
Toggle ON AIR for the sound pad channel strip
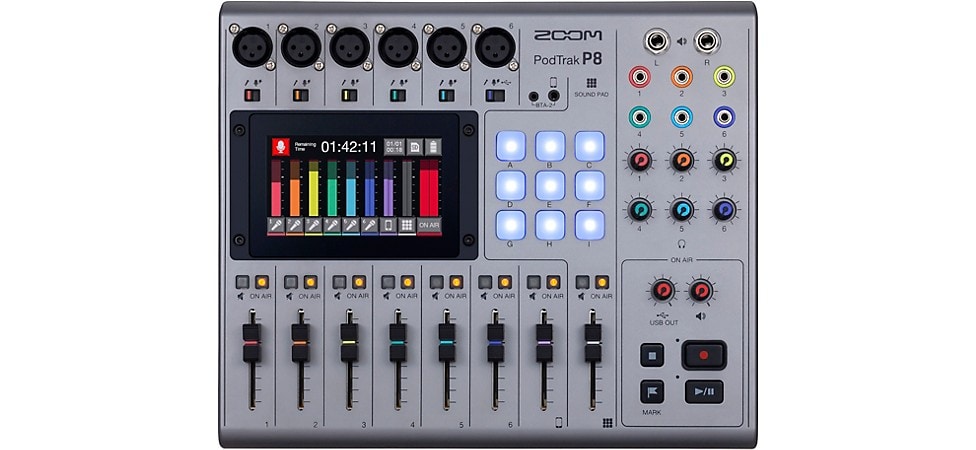(601, 282)
